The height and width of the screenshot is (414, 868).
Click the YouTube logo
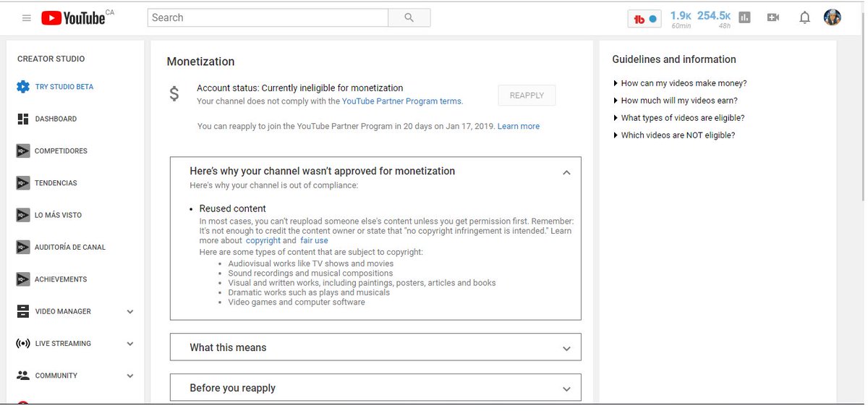tap(74, 18)
